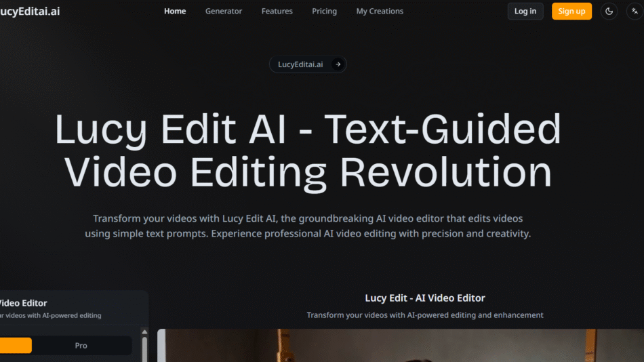Click the paragraph starting 'Transform your videos with Lucy Edit AI'
The image size is (644, 362).
308,226
